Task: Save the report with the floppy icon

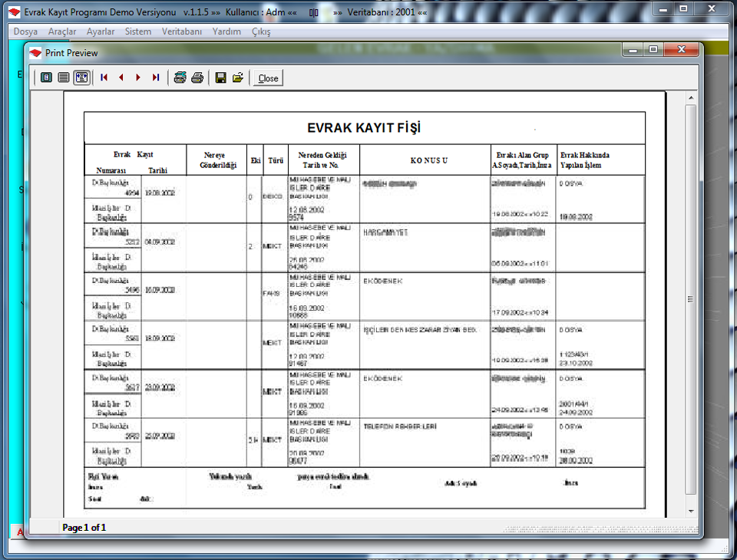Action: 220,77
